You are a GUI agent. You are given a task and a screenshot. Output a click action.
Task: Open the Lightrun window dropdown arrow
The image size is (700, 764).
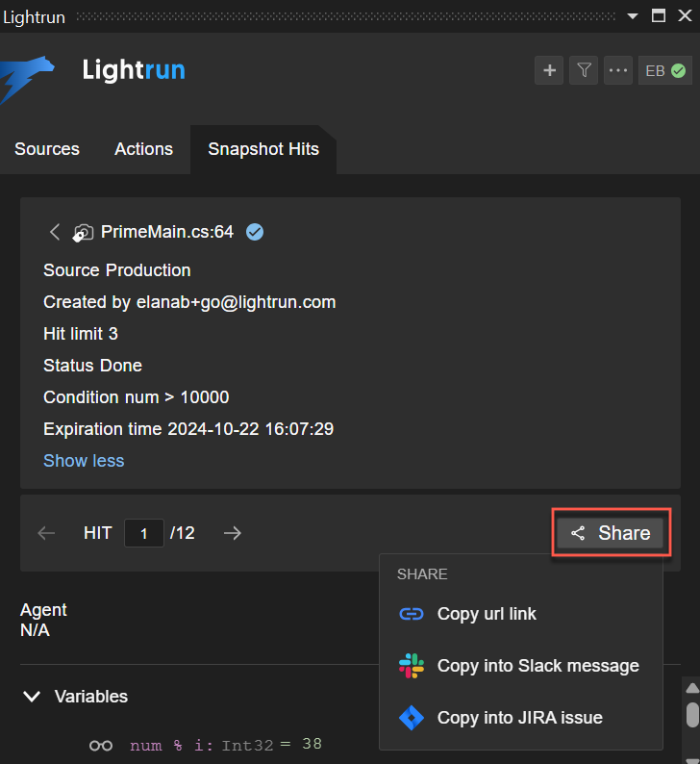pyautogui.click(x=632, y=15)
